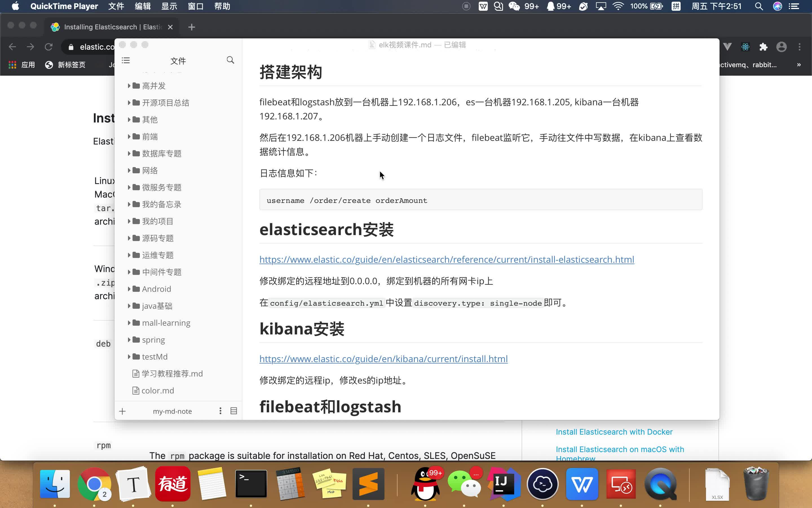This screenshot has height=508, width=812.
Task: Click the 搭建架构 heading
Action: coord(291,72)
